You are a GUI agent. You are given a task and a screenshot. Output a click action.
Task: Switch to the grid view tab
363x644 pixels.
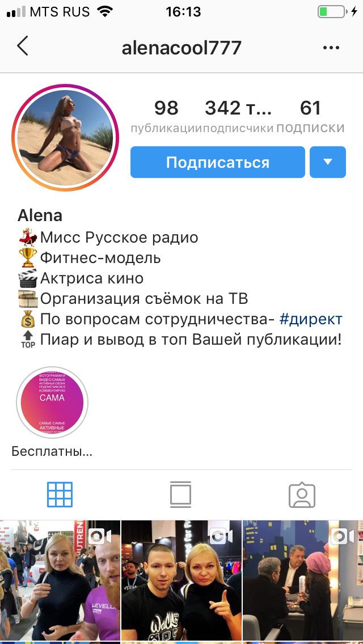(60, 494)
